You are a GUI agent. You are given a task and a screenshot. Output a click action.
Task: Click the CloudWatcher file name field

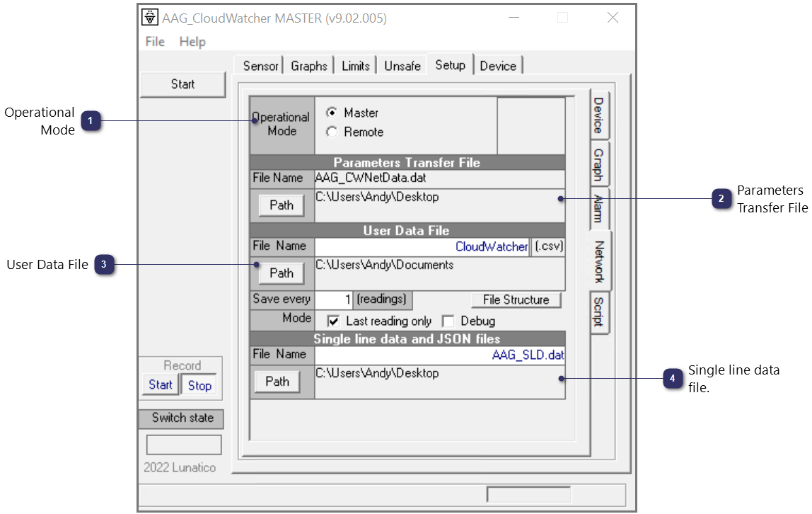tap(422, 246)
